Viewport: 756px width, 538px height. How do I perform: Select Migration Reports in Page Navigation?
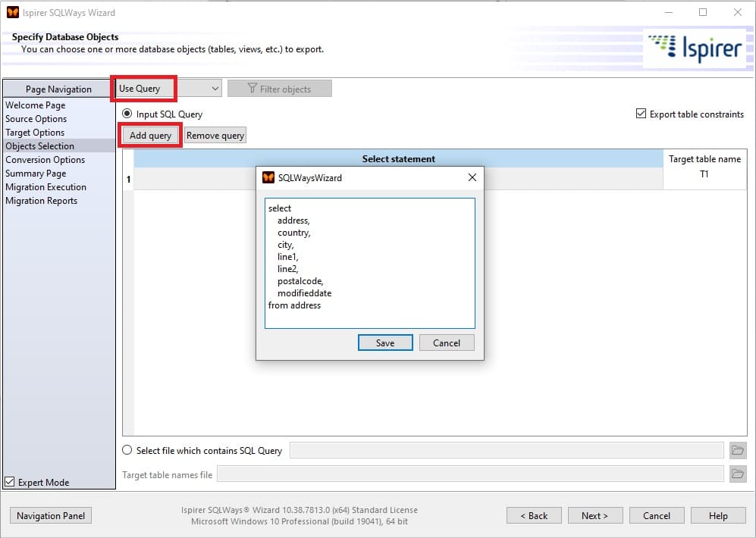click(42, 201)
